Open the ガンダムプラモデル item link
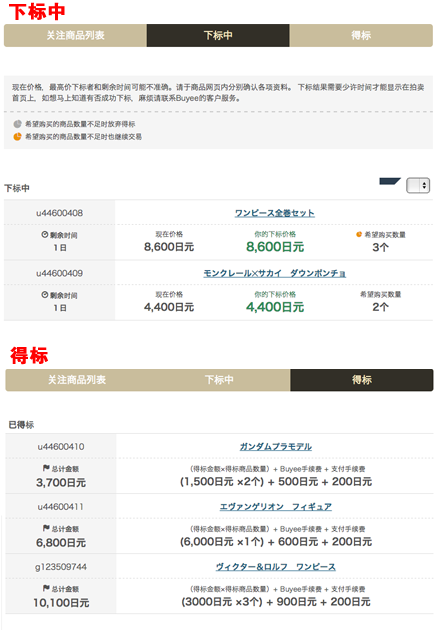The image size is (435, 630). 276,446
